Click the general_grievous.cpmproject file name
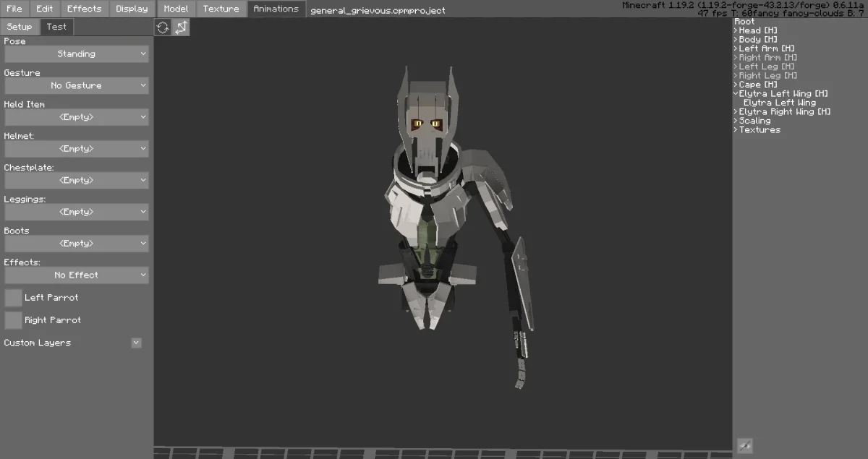This screenshot has height=459, width=868. 378,10
